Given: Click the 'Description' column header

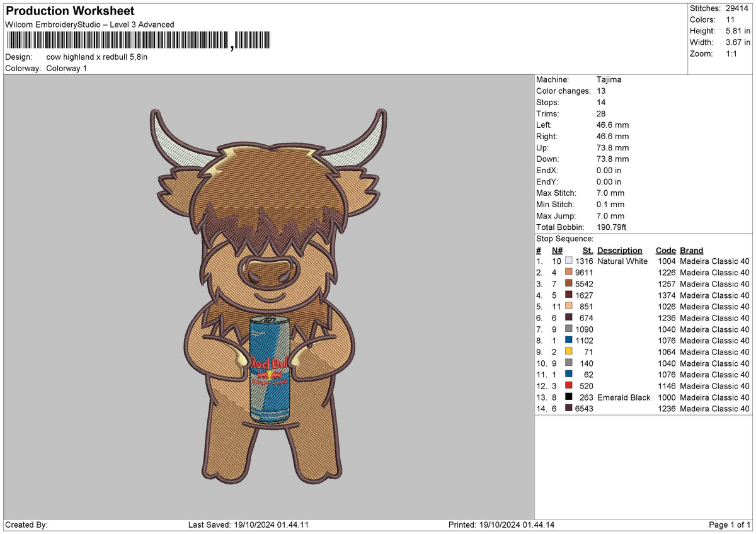Looking at the screenshot, I should tap(620, 251).
